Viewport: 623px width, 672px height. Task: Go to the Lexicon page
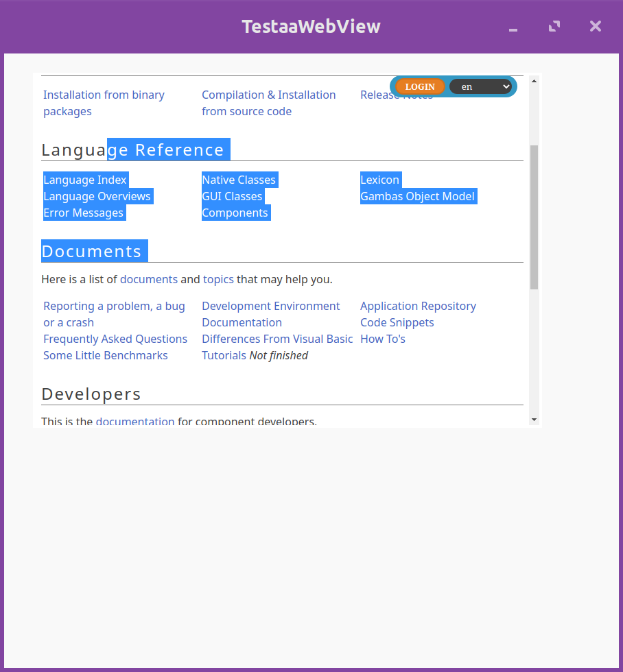379,180
